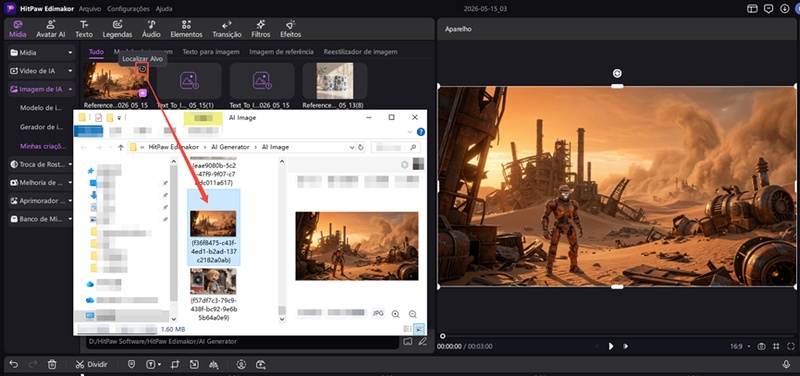This screenshot has width=800, height=376.
Task: Play the preview video
Action: pyautogui.click(x=611, y=346)
